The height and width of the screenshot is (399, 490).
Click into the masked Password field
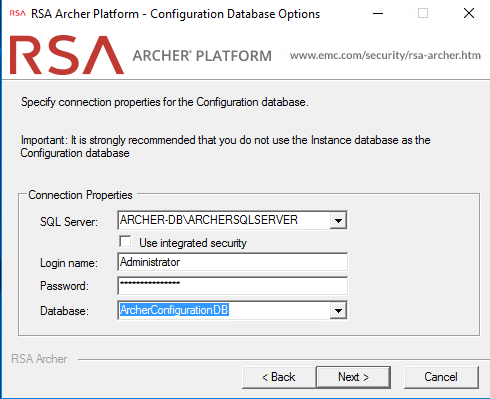(232, 286)
